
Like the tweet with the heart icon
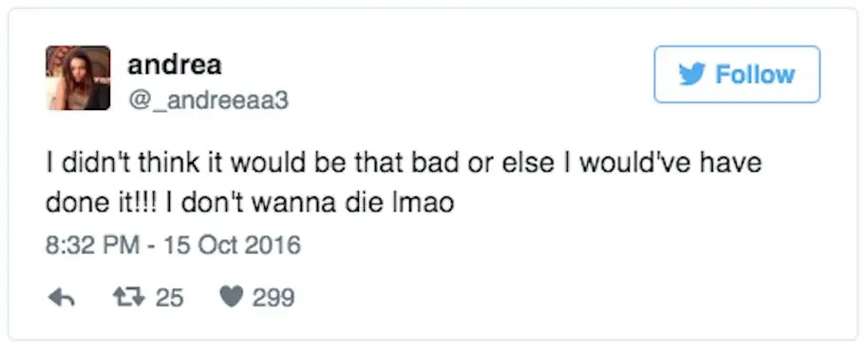[x=232, y=299]
